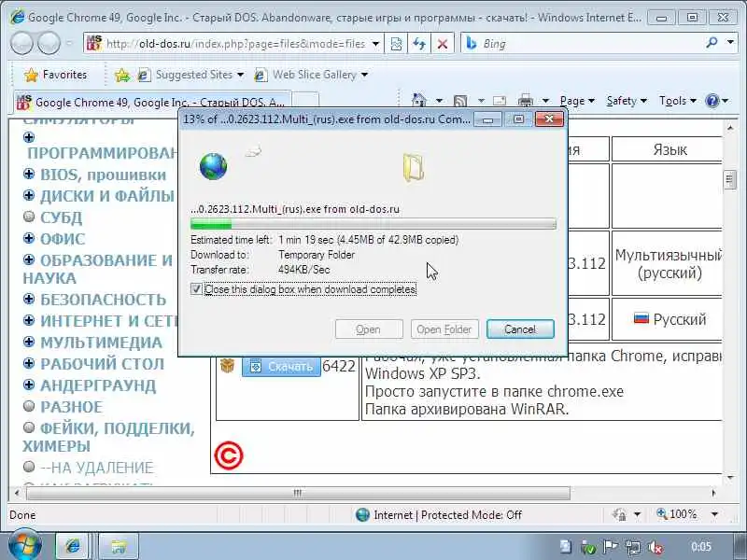This screenshot has height=560, width=747.
Task: Open the Safety menu
Action: click(627, 101)
